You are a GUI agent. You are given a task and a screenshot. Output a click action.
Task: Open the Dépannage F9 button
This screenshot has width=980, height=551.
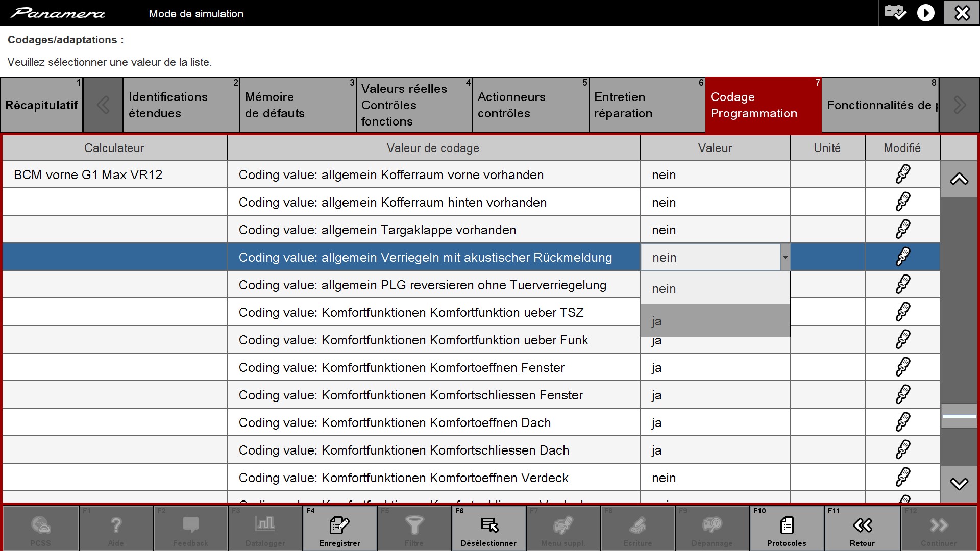(712, 528)
